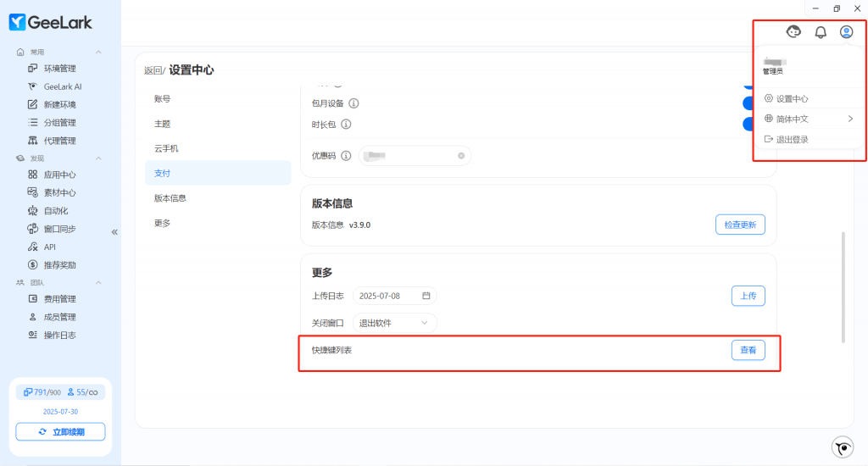
Task: Click the notification bell icon
Action: (820, 32)
